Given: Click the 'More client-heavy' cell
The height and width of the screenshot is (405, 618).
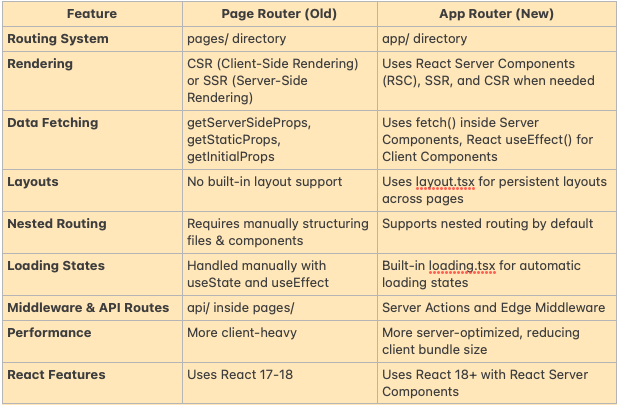Looking at the screenshot, I should coord(279,341).
